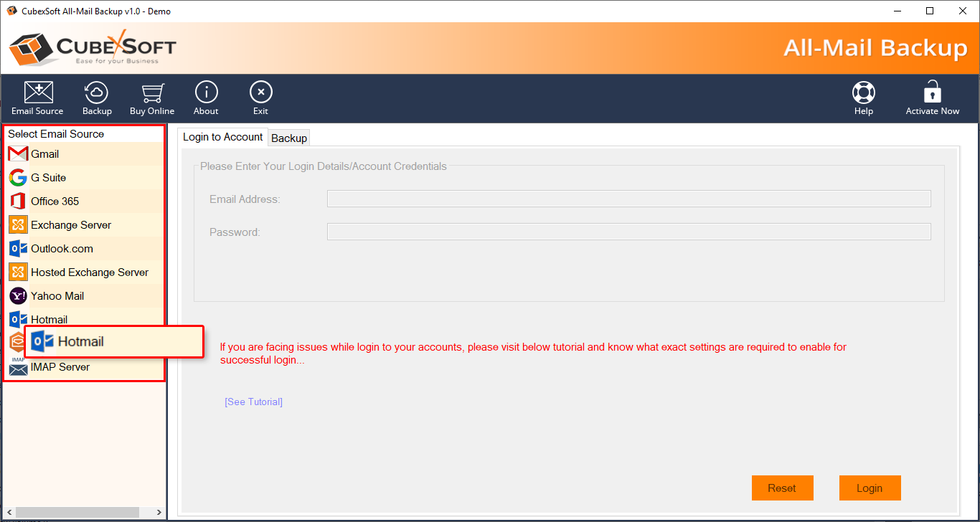Open Buy Online shopping cart icon
The height and width of the screenshot is (522, 980).
tap(152, 98)
